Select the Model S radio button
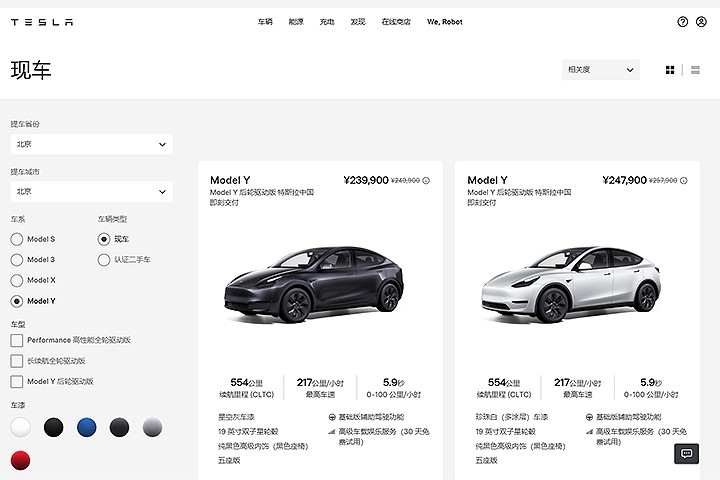Viewport: 720px width, 480px height. pos(17,239)
